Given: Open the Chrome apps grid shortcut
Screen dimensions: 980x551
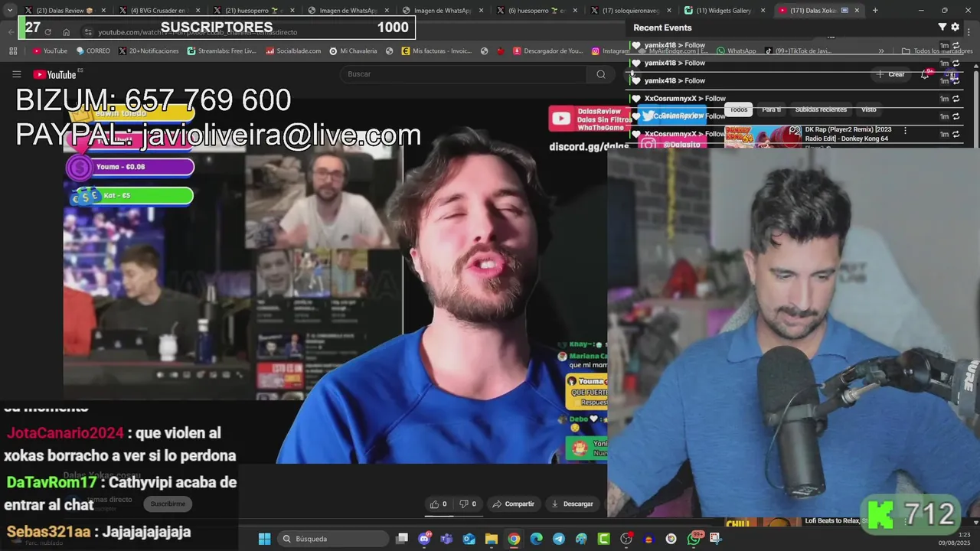Looking at the screenshot, I should point(13,51).
